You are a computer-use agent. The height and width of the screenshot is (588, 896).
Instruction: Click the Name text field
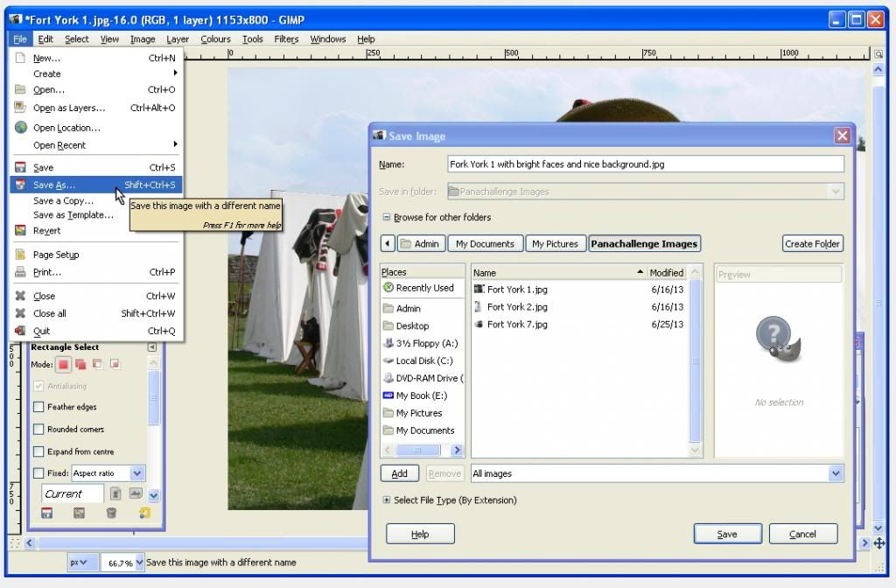(x=645, y=164)
